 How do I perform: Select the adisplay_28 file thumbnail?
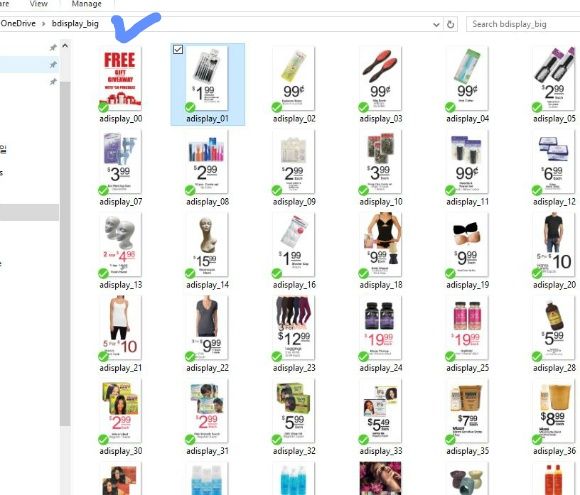[x=554, y=327]
